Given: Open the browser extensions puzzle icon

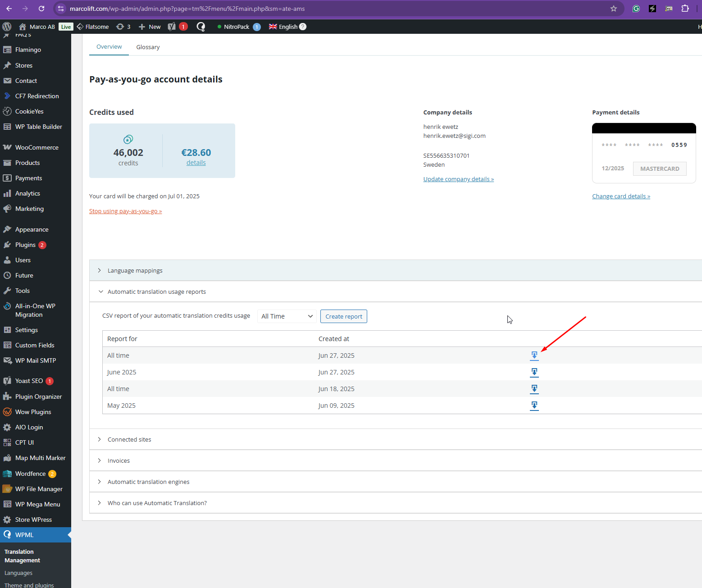Looking at the screenshot, I should (685, 9).
